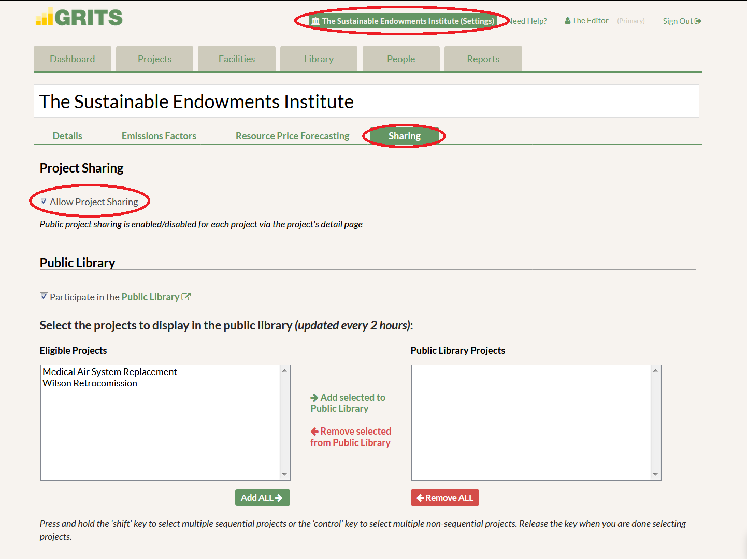Select Wilson Retrocomission project
The image size is (747, 560).
click(x=90, y=383)
